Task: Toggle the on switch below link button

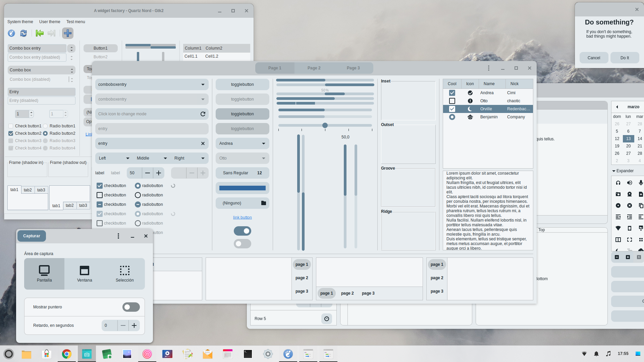Action: (243, 231)
